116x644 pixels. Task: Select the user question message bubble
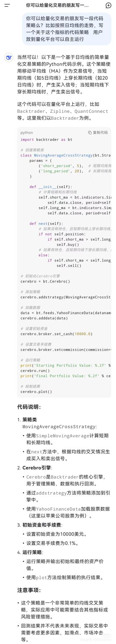click(x=67, y=29)
